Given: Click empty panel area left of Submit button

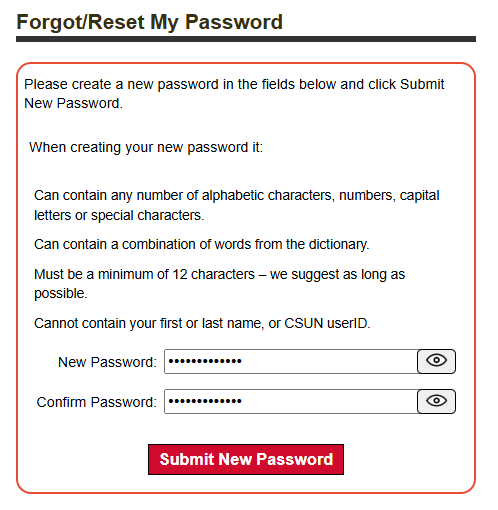Looking at the screenshot, I should (x=83, y=459).
